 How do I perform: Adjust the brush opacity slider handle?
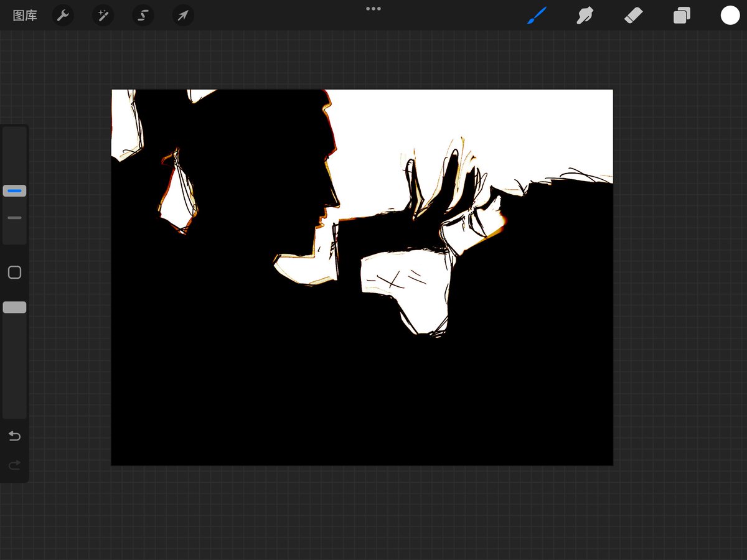14,307
